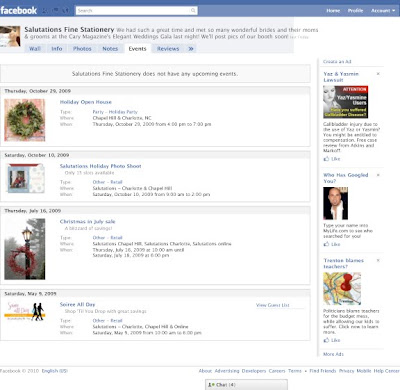The image size is (400, 390).
Task: View Guest List for Soiree All Day
Action: coord(273,305)
